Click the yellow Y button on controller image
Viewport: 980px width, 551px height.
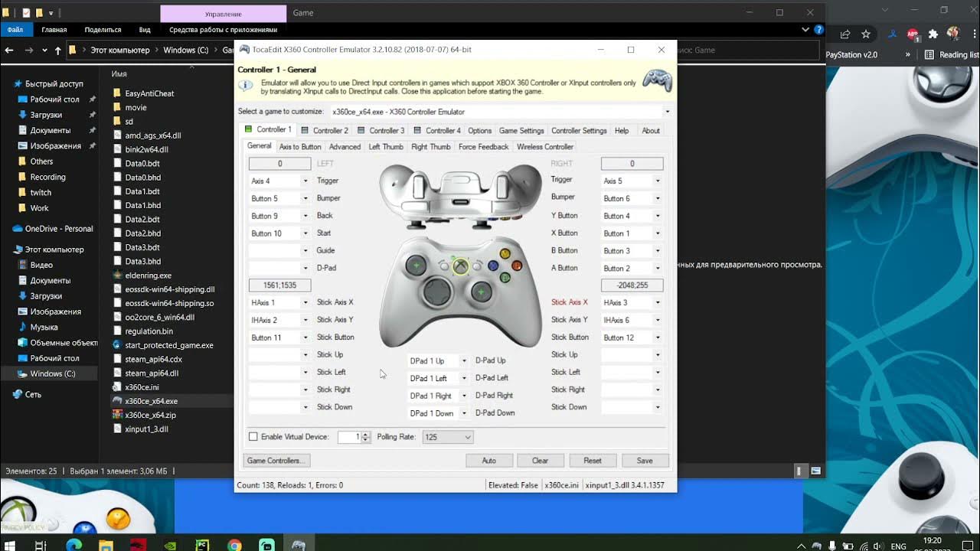(505, 253)
